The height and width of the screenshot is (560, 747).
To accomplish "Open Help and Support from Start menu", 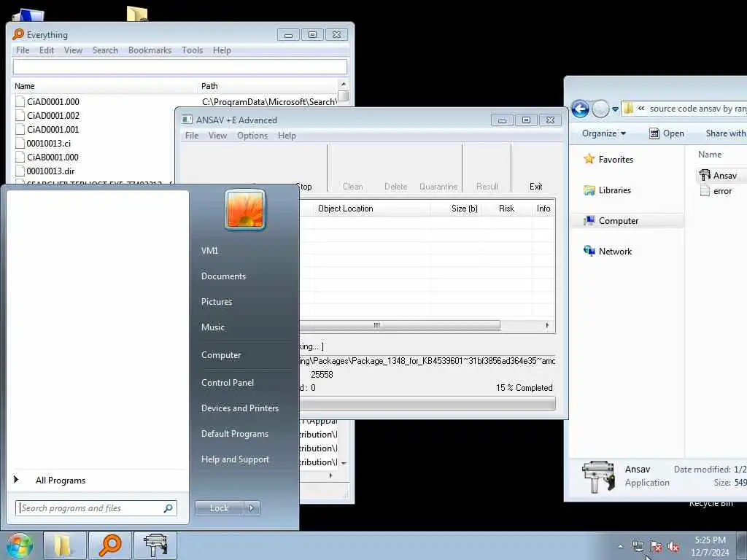I will (x=235, y=459).
